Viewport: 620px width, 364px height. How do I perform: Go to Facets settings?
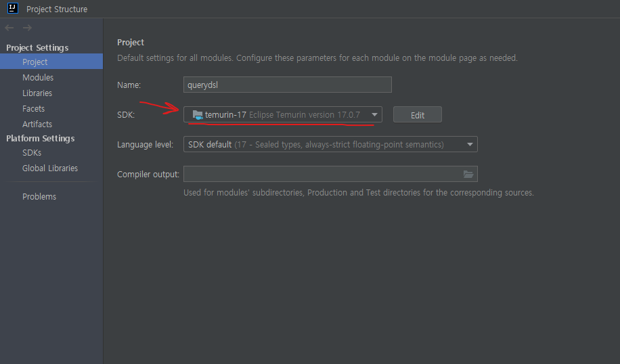click(33, 108)
